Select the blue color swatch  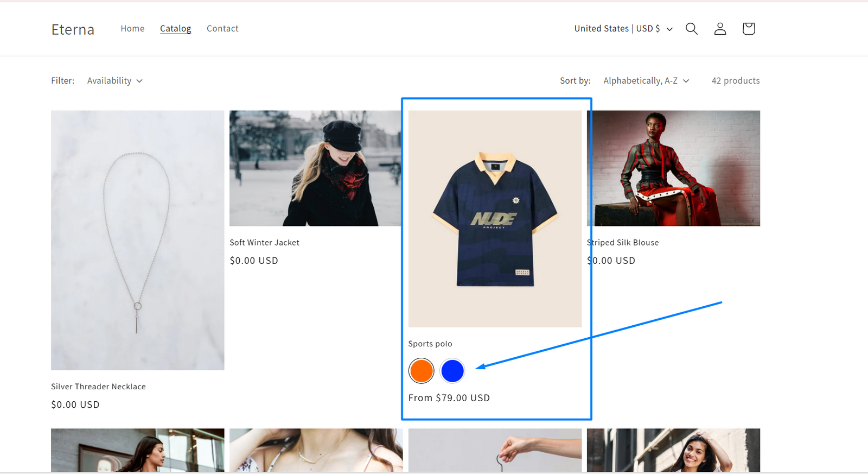452,371
